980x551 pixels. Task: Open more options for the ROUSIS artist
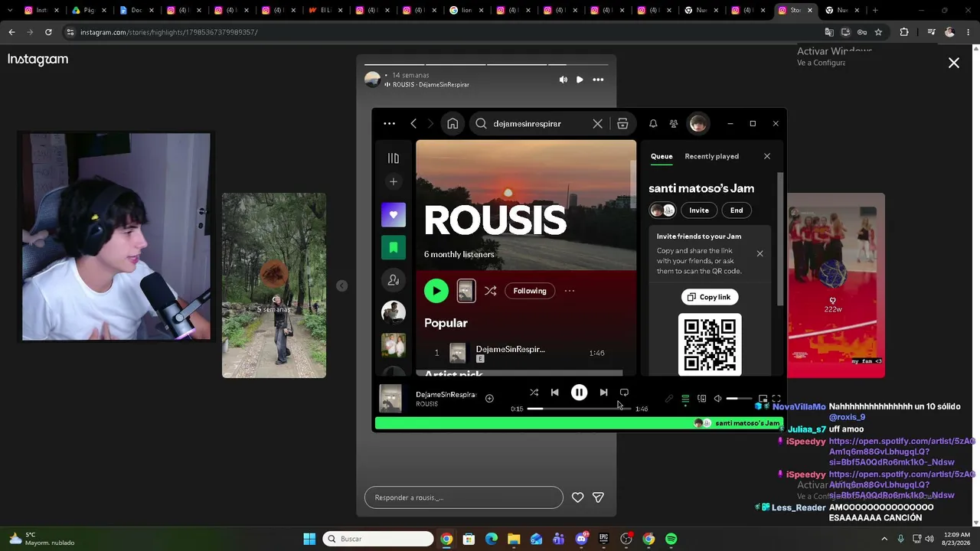(x=570, y=291)
